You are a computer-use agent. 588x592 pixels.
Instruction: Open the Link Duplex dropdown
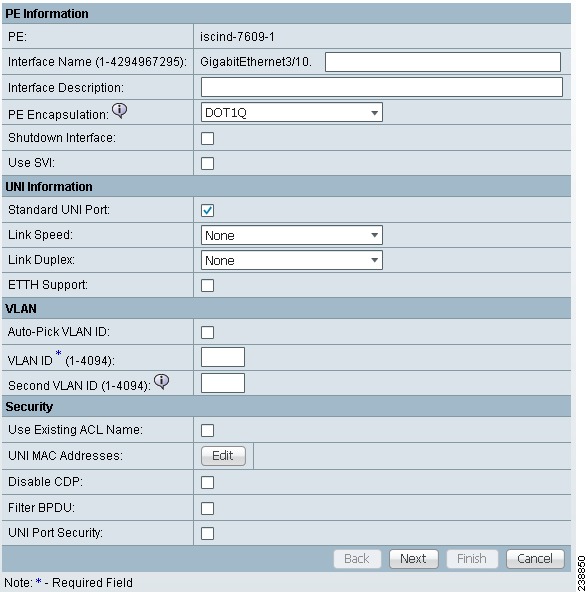tap(292, 260)
